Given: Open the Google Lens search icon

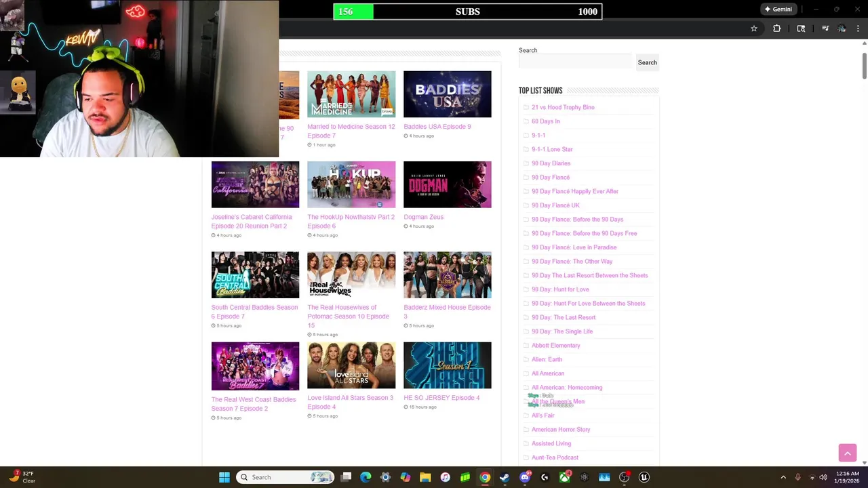Looking at the screenshot, I should pos(801,28).
